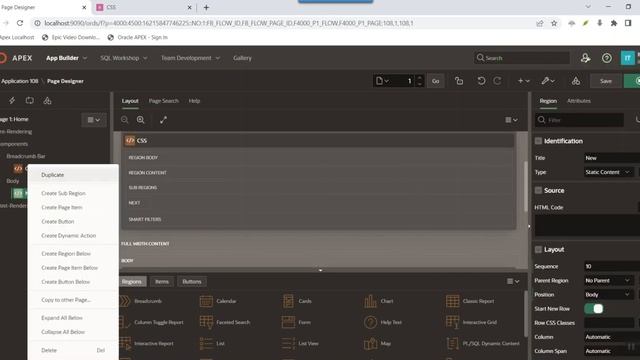
Task: Select the List View region type
Action: point(300,343)
